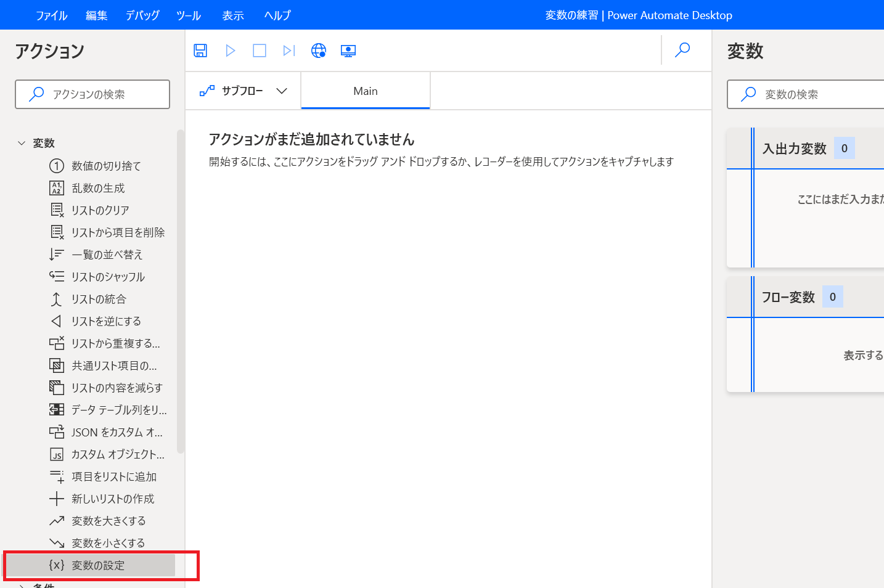
Task: Open the 表示 menu
Action: pyautogui.click(x=233, y=15)
